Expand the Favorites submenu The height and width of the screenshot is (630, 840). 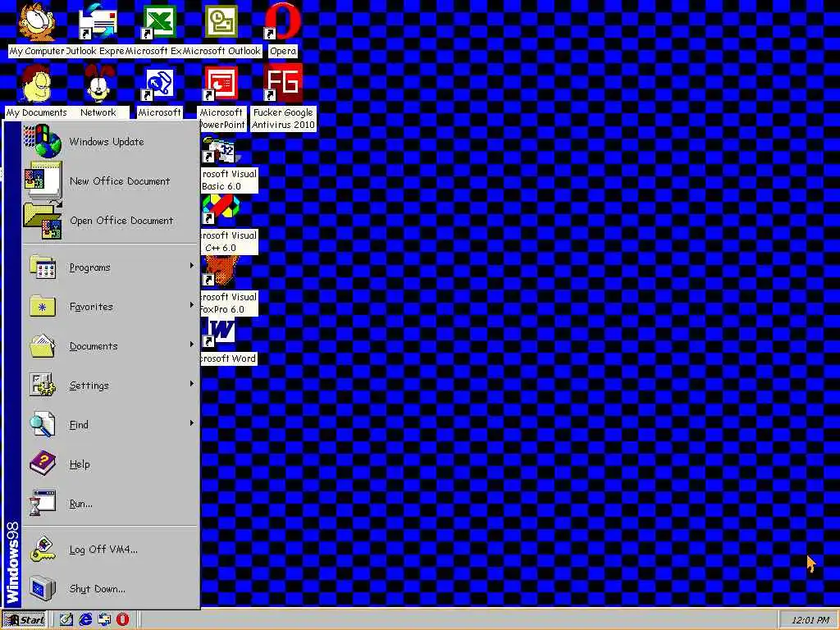pos(111,307)
